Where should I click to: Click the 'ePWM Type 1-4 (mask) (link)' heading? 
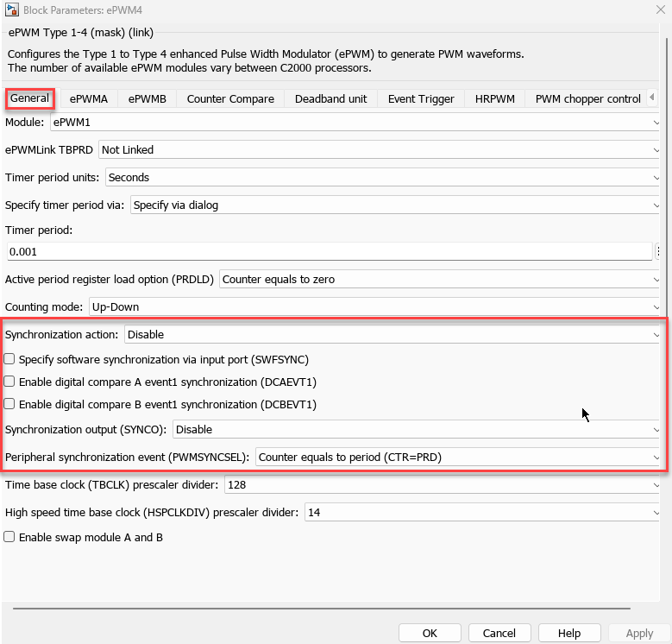tap(81, 33)
